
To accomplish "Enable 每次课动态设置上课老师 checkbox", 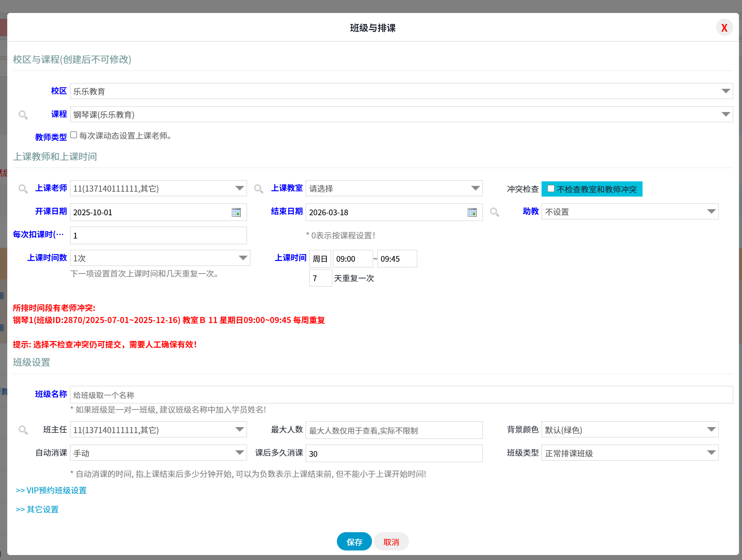I will click(74, 134).
